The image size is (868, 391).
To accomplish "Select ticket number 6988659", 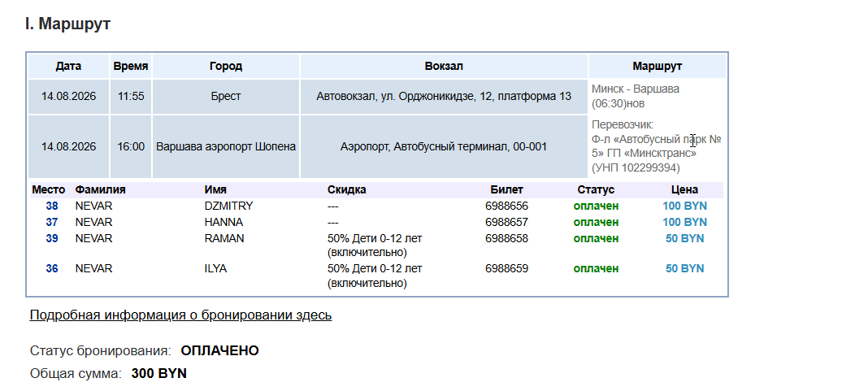I will pyautogui.click(x=506, y=268).
